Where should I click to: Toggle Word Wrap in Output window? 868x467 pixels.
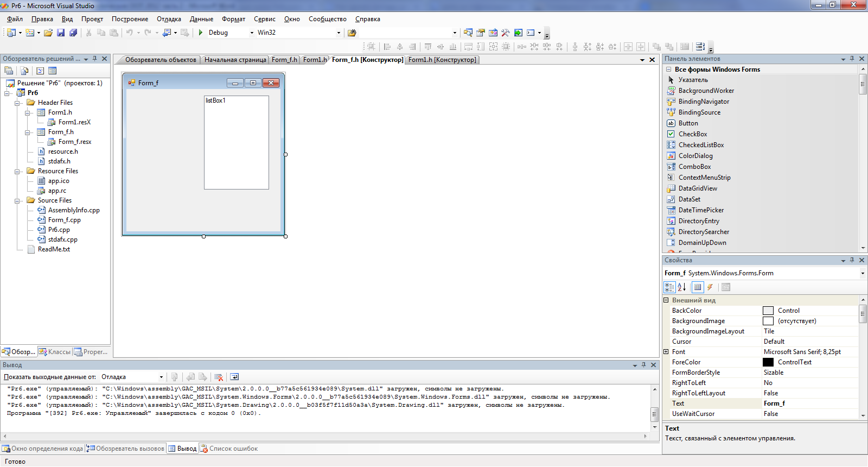point(234,377)
